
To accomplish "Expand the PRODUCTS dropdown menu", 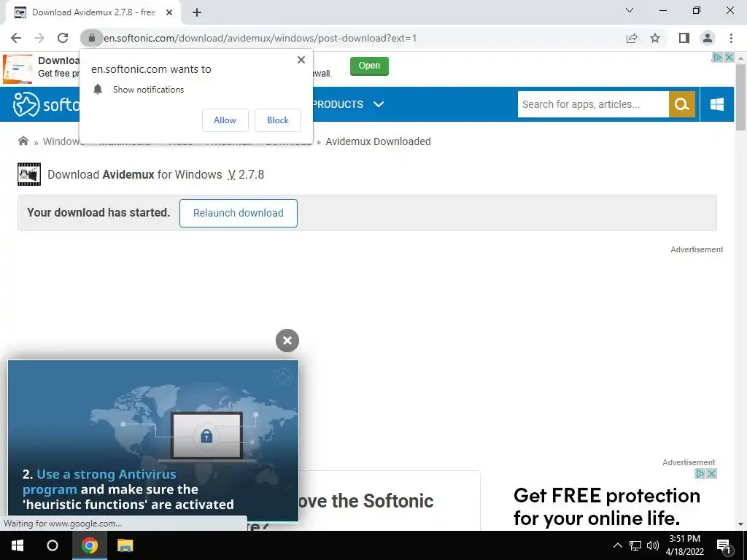I will (x=348, y=104).
